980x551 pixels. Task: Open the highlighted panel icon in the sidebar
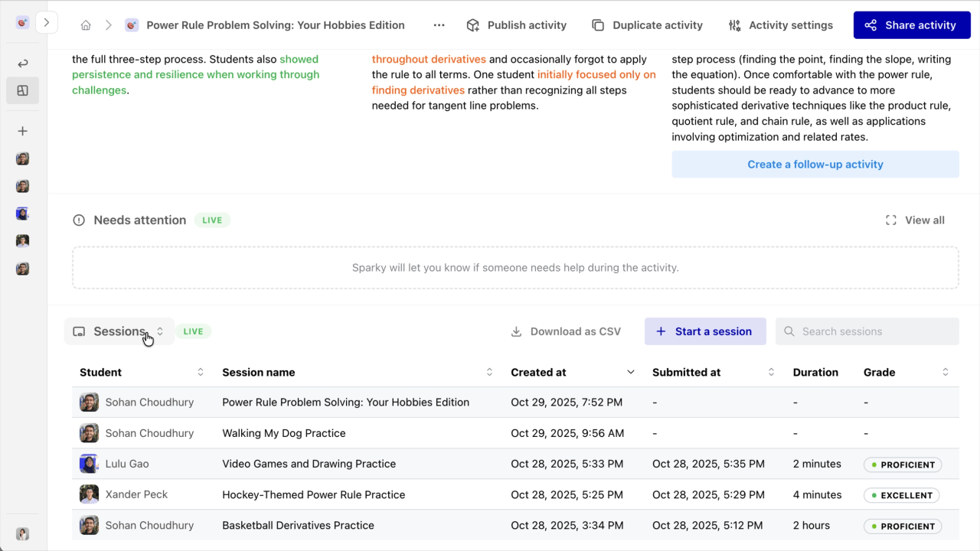[23, 90]
